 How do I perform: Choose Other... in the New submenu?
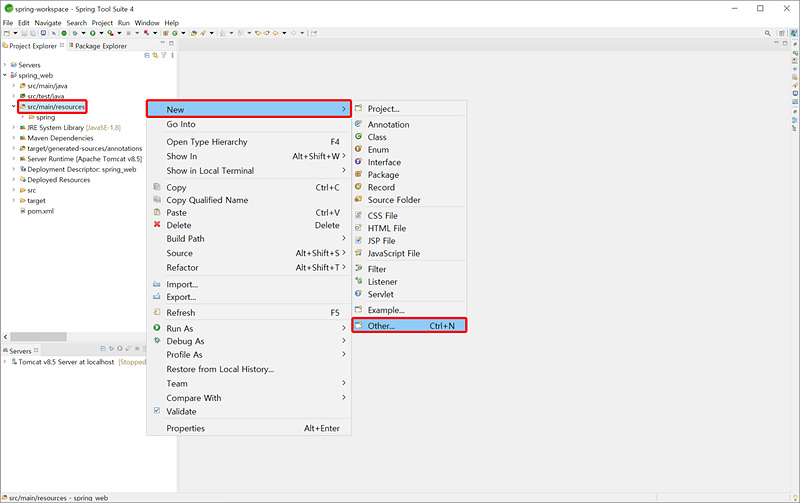coord(409,325)
